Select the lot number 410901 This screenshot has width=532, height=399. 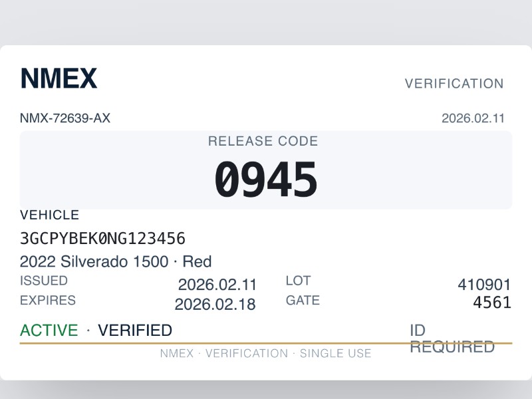484,285
